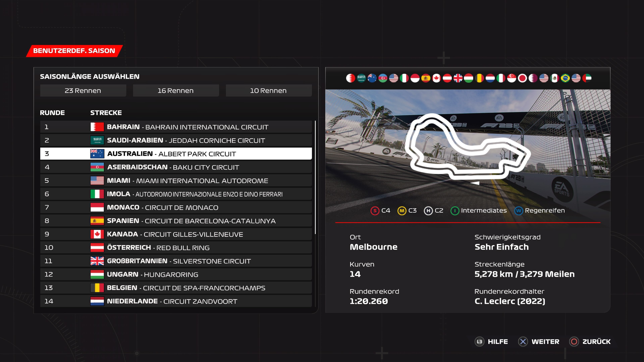Click the highlighted Albert Park Circuit row

176,154
